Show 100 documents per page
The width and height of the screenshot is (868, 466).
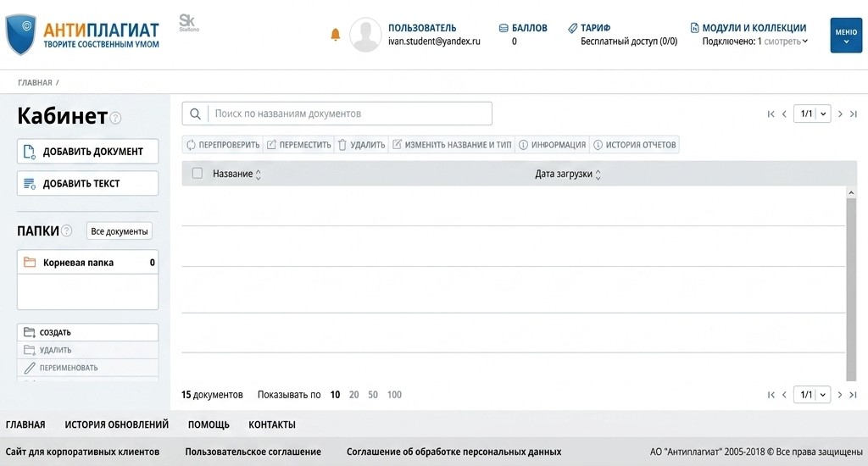tap(394, 395)
